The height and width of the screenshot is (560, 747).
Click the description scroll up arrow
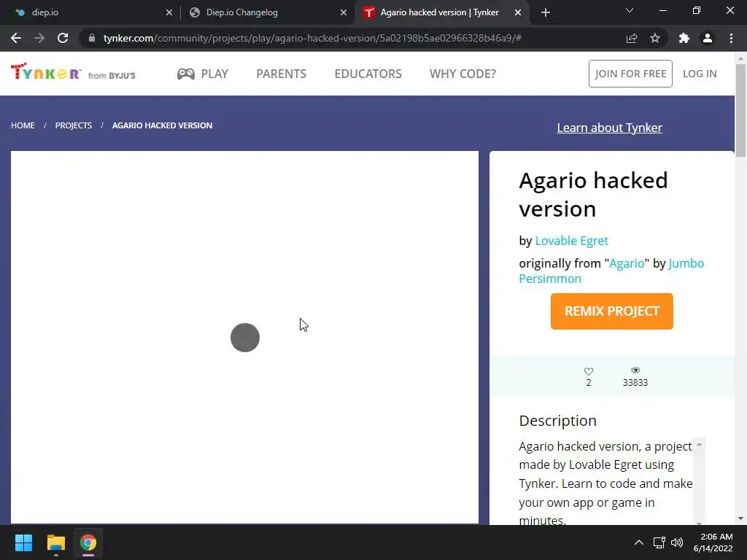(699, 444)
